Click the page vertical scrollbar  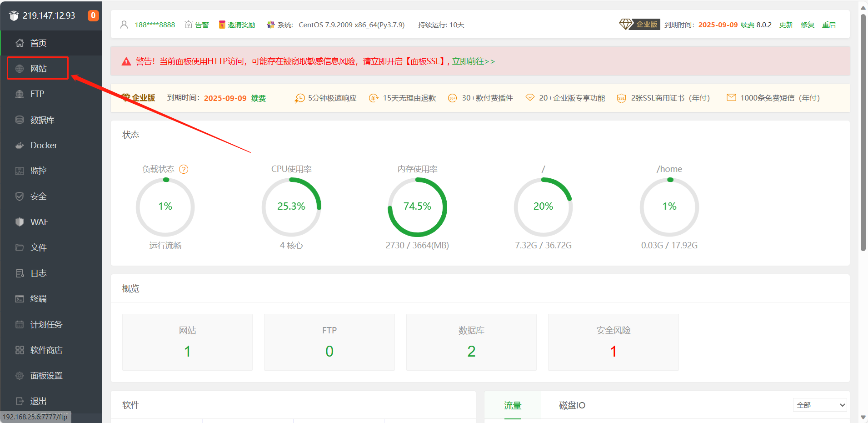tap(863, 132)
